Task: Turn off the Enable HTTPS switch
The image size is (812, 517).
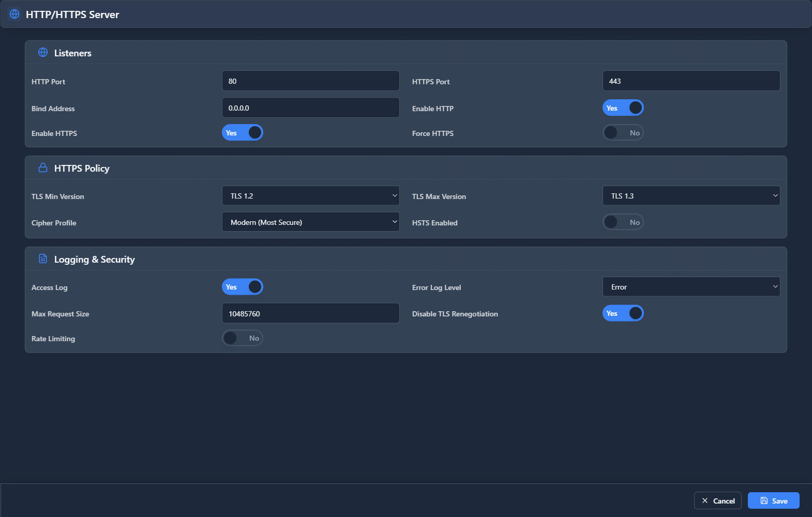Action: 242,133
